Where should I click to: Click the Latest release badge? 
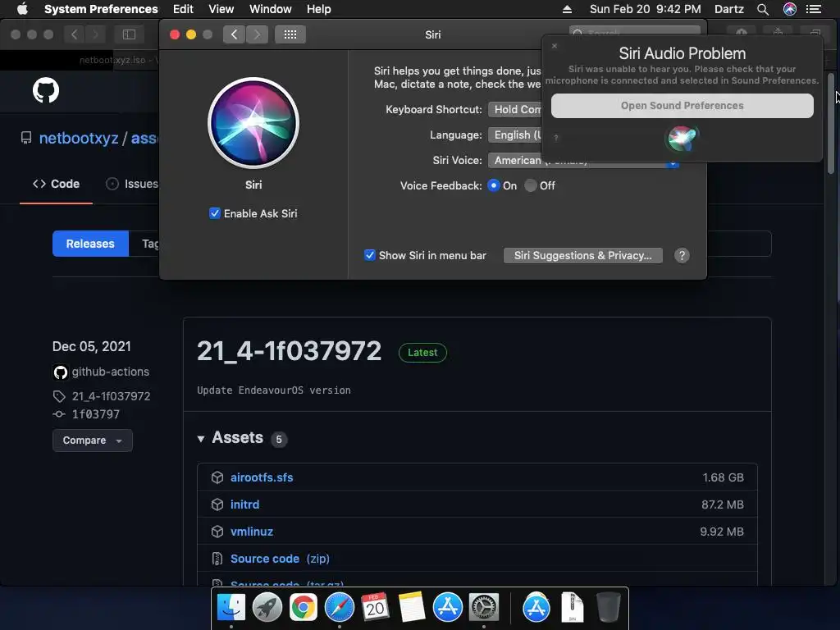tap(422, 353)
